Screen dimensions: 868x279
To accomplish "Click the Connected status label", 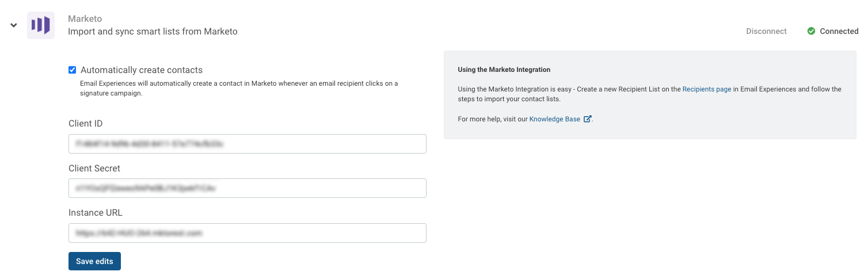I will (839, 31).
